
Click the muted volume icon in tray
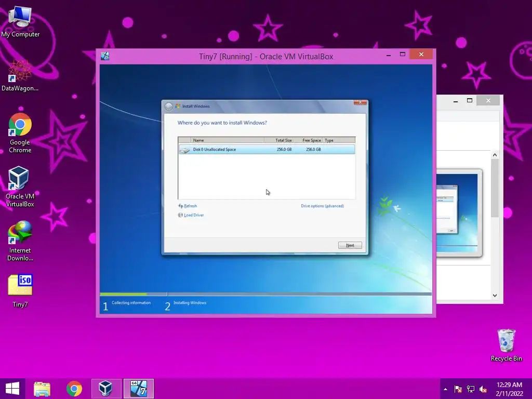483,389
